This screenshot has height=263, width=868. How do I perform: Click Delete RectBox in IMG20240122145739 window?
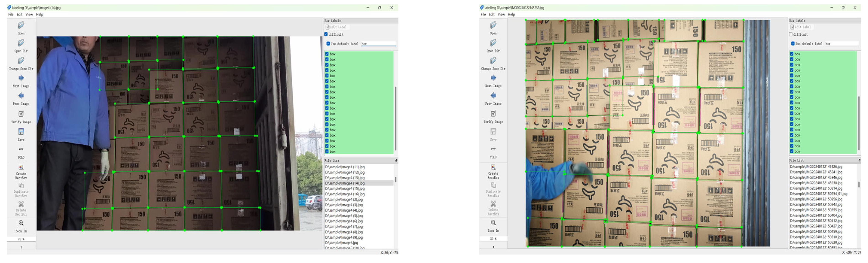[x=493, y=204]
